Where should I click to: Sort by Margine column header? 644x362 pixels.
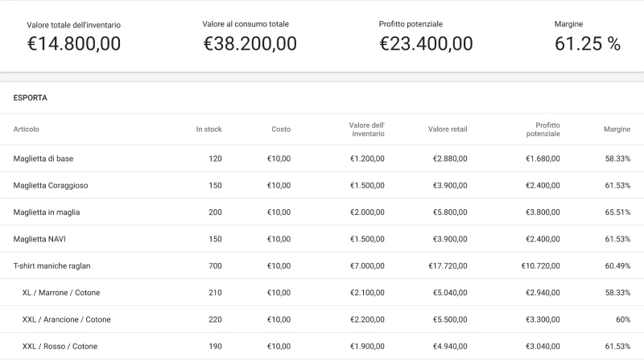pos(617,130)
